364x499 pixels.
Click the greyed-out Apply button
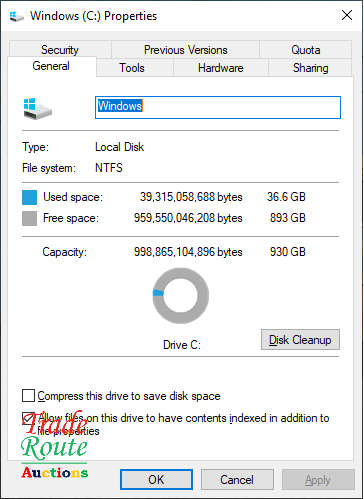coord(318,479)
